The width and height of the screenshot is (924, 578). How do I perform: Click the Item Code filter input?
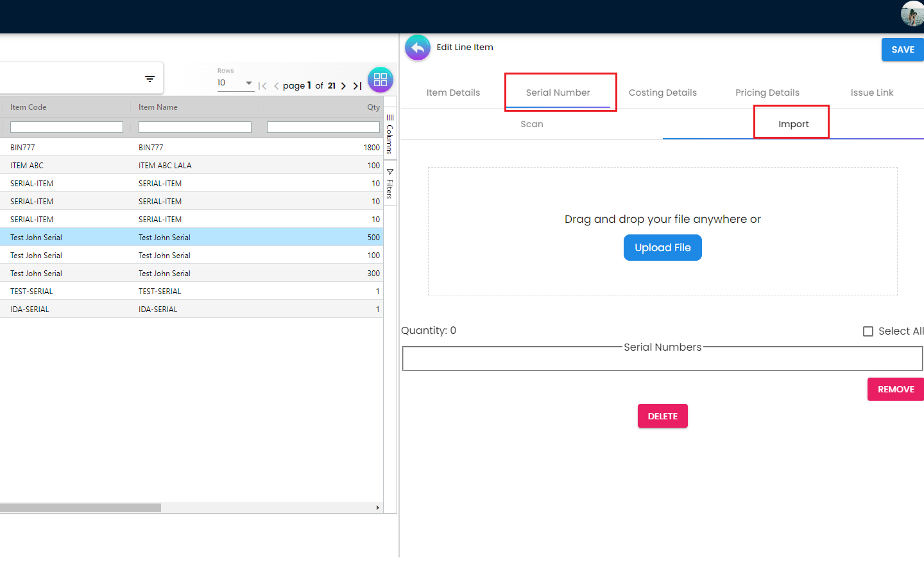(67, 127)
